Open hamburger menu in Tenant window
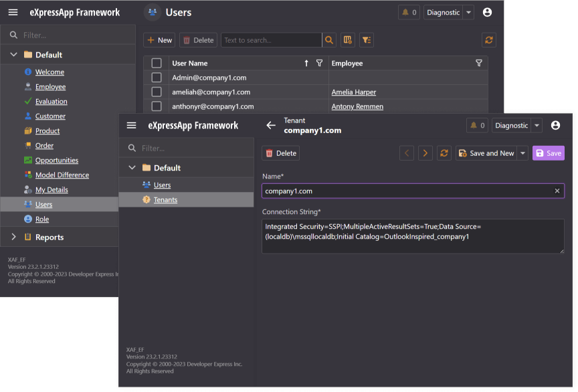The image size is (578, 392). [x=132, y=125]
